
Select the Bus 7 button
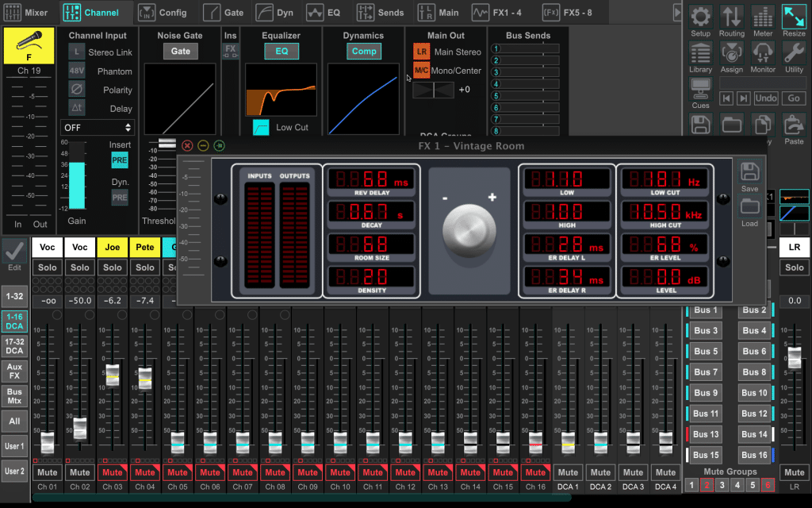(x=705, y=371)
